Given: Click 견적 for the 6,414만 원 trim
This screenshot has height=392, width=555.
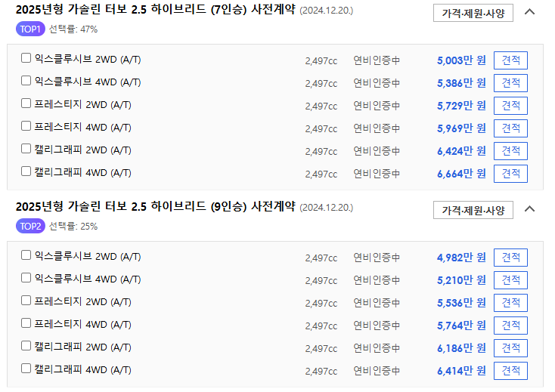Looking at the screenshot, I should pyautogui.click(x=510, y=371).
